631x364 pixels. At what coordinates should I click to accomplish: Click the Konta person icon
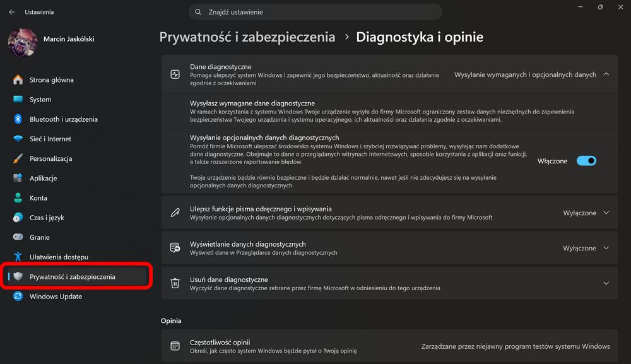[18, 198]
